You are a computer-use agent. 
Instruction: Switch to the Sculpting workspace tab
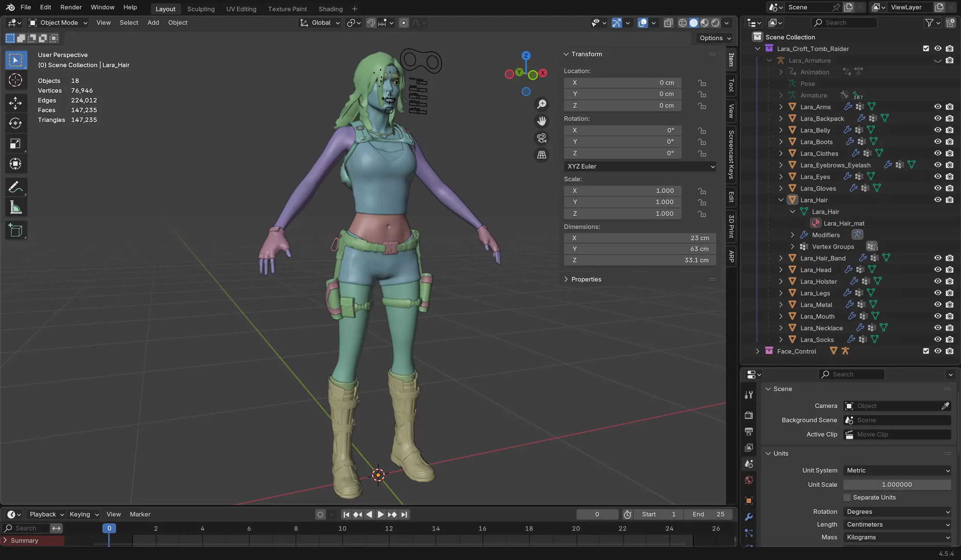(x=201, y=9)
